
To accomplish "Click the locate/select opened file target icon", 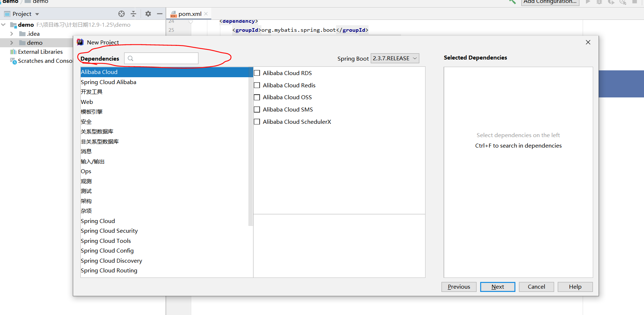I will coord(122,14).
